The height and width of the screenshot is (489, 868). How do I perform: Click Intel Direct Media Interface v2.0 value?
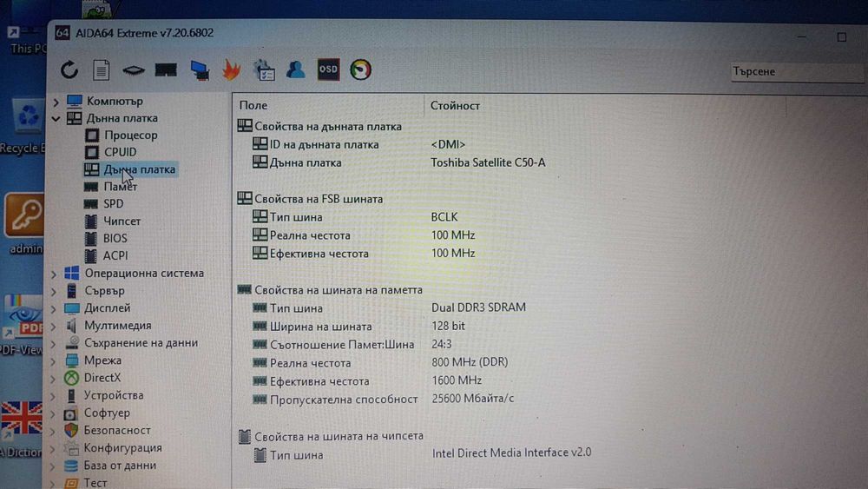click(x=511, y=453)
